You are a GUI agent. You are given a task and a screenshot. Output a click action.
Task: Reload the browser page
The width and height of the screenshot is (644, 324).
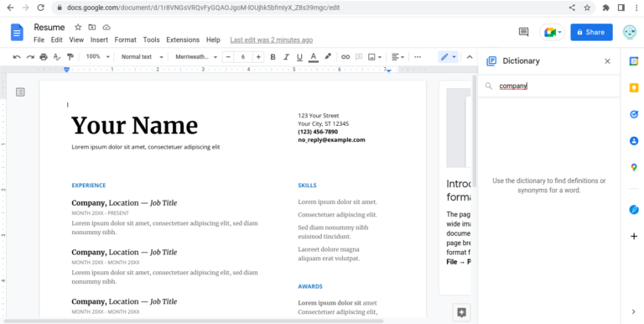click(40, 8)
